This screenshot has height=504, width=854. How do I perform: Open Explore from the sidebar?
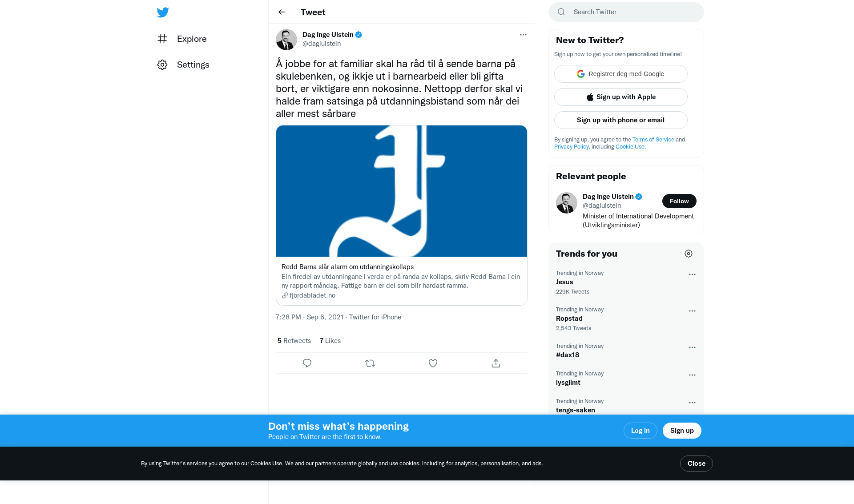(x=182, y=39)
